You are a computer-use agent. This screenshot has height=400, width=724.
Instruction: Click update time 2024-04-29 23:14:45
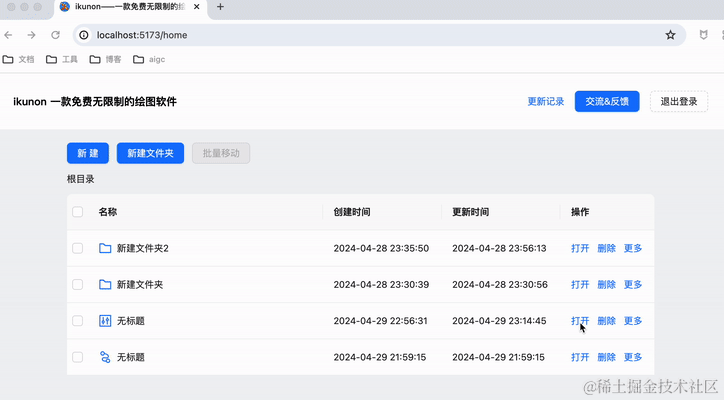tap(499, 321)
